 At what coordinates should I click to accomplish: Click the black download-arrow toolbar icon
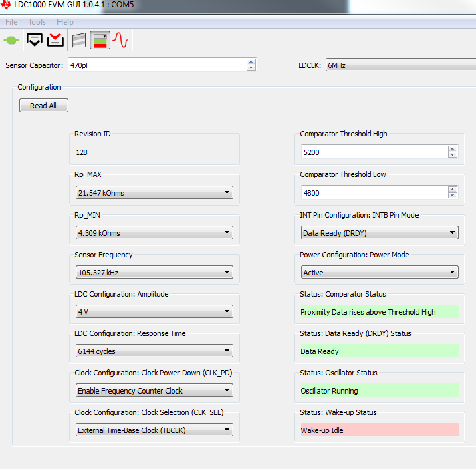34,39
